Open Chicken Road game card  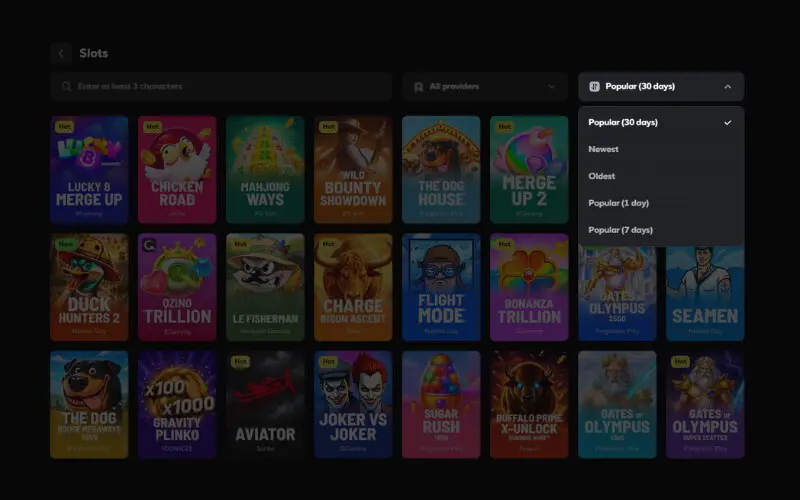[177, 169]
